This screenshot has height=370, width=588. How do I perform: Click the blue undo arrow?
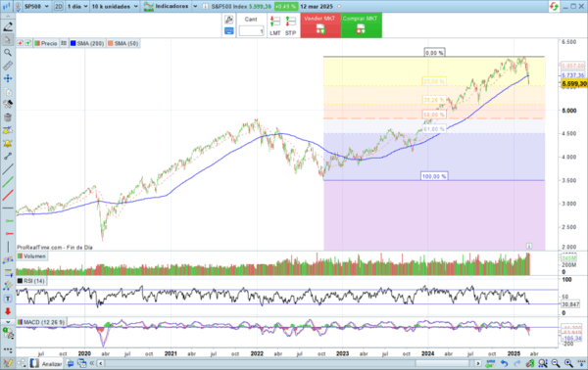click(504, 363)
